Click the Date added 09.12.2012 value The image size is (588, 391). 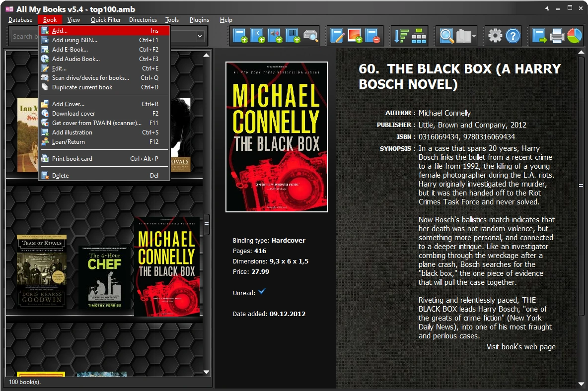[287, 314]
